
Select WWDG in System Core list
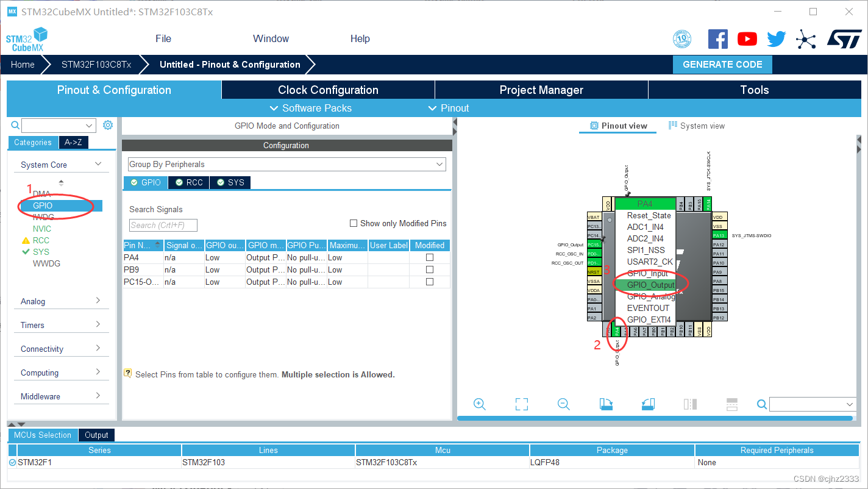click(46, 263)
